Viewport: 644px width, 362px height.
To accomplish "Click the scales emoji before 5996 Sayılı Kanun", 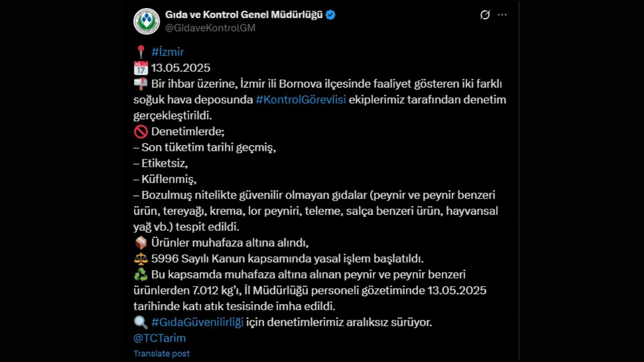I will coord(141,258).
